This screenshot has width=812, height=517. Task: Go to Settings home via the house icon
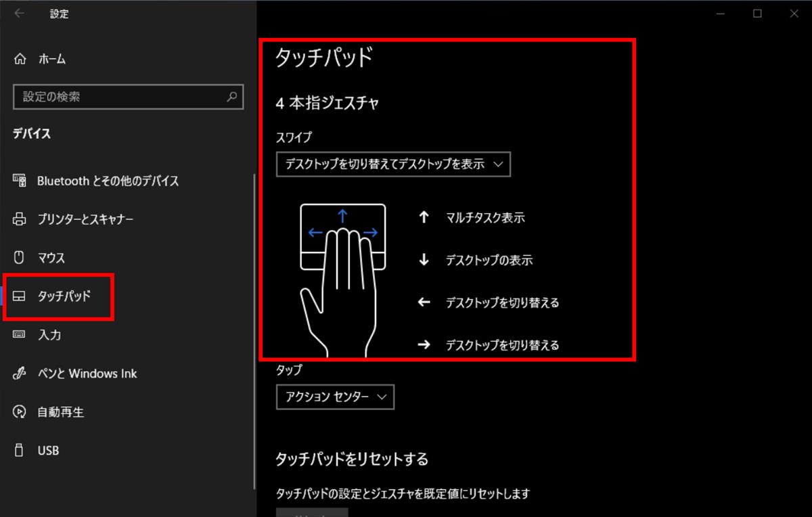20,59
